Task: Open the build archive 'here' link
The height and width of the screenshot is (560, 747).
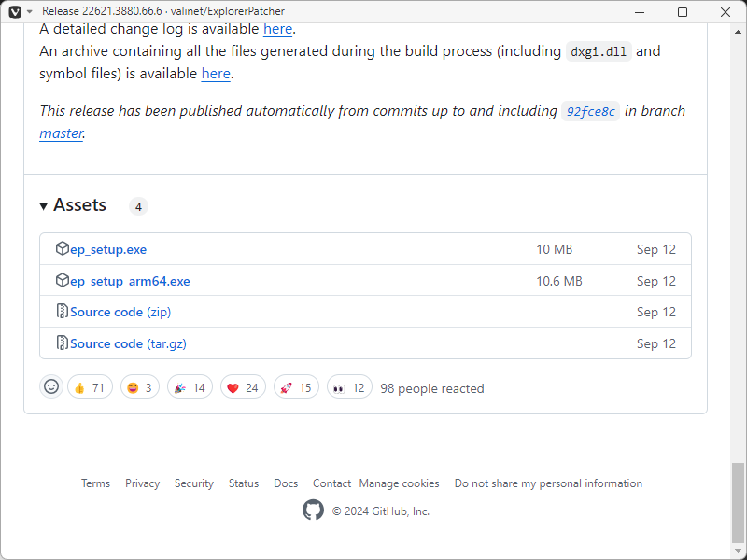Action: pyautogui.click(x=216, y=74)
